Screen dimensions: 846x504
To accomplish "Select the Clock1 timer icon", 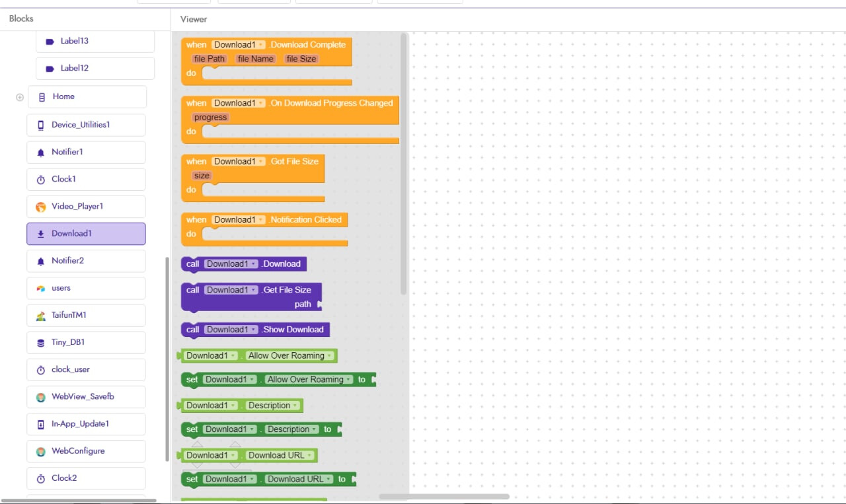I will [x=41, y=180].
